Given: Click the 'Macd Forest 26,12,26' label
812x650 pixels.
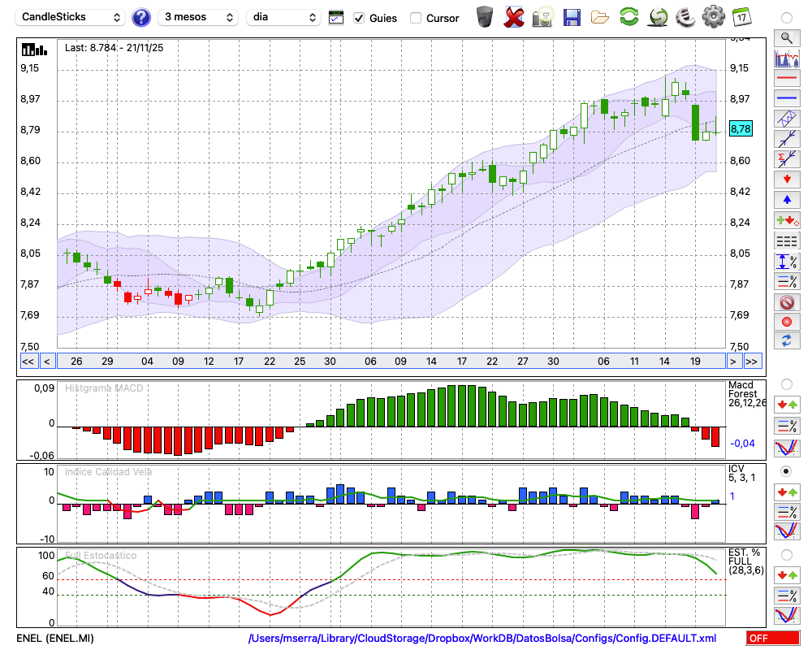Looking at the screenshot, I should tap(746, 394).
